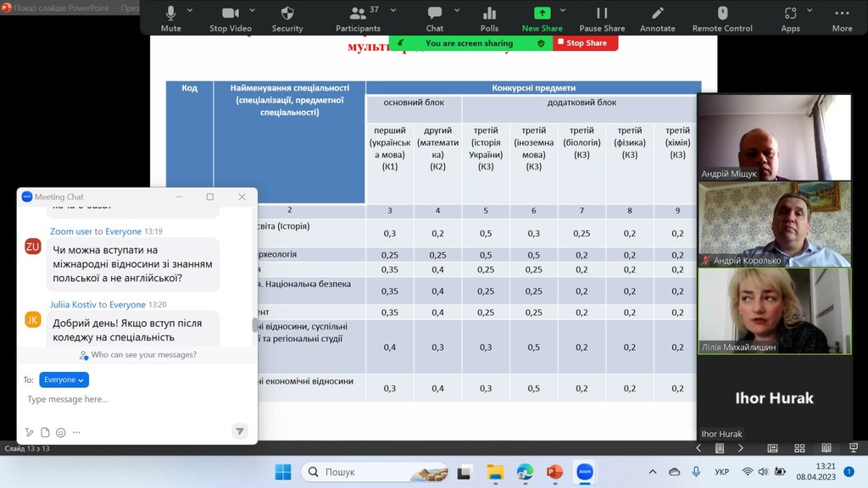Expand audio options arrow beside Mute
868x488 pixels.
click(190, 11)
